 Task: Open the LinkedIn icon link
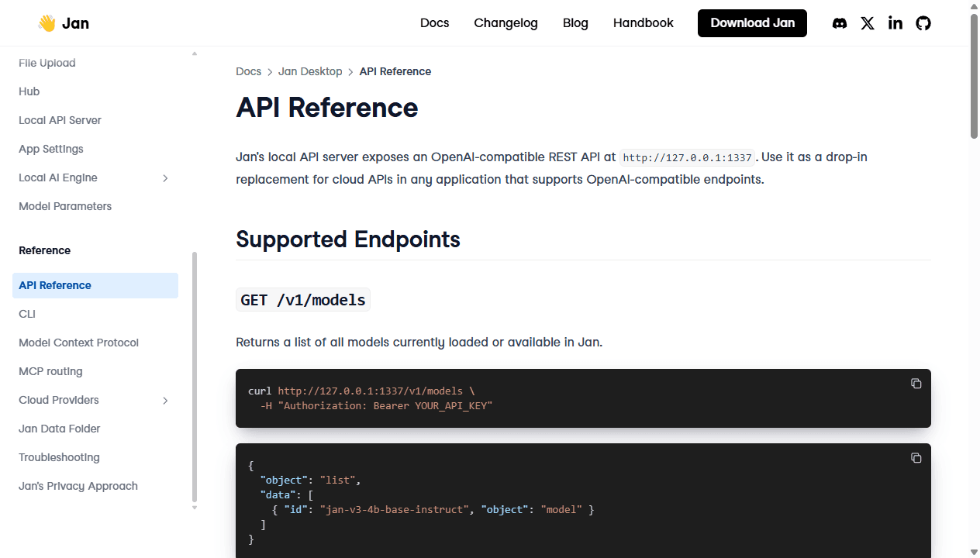(895, 23)
